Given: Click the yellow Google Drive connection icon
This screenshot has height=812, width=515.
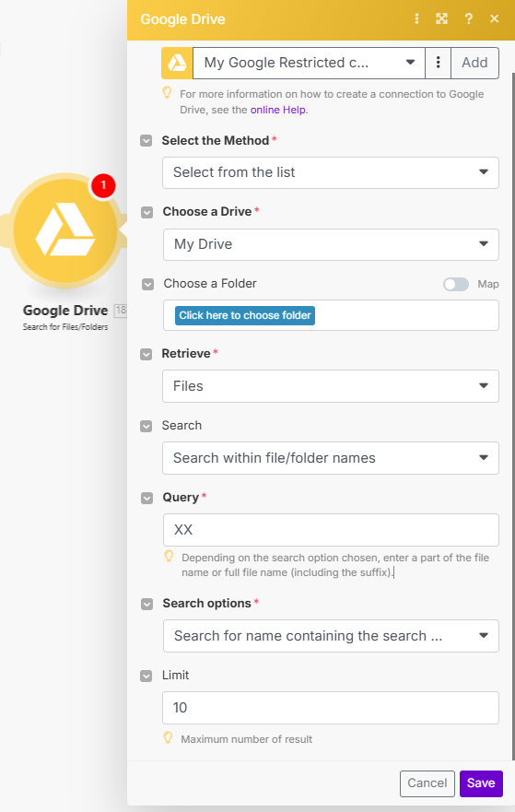Looking at the screenshot, I should tap(177, 63).
